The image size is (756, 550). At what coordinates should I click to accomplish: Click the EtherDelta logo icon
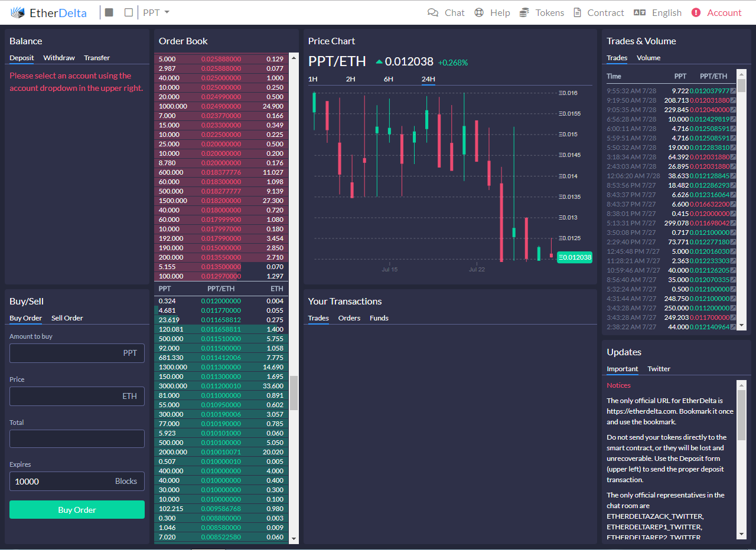[18, 12]
